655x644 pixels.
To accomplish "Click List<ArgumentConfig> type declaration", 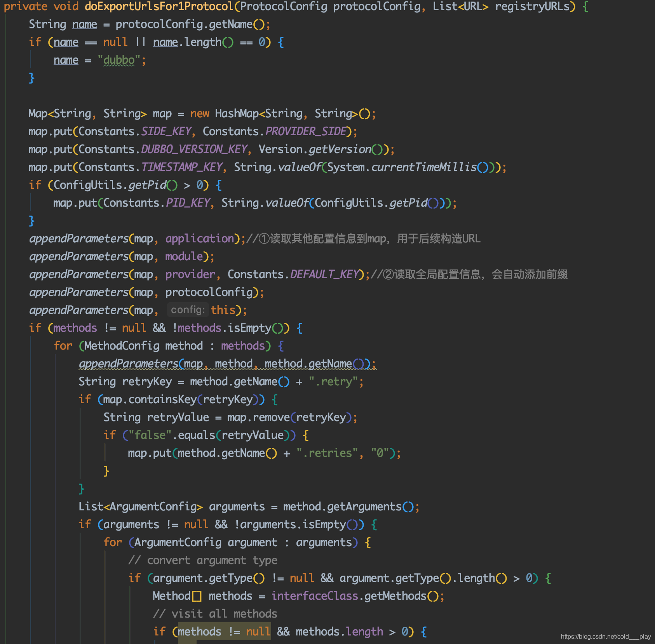I will [140, 507].
